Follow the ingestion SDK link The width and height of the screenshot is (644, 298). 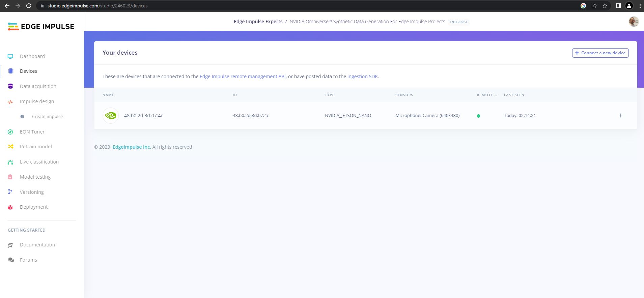[363, 77]
